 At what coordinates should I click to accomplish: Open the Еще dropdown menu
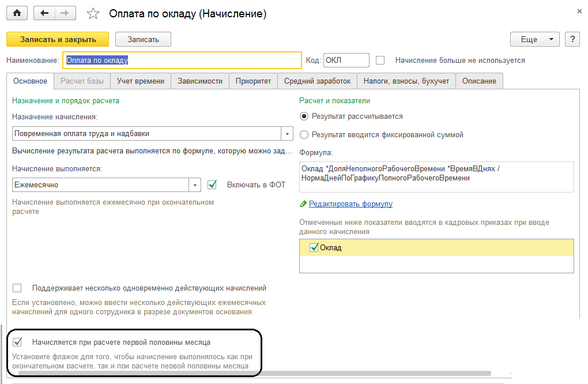click(535, 39)
